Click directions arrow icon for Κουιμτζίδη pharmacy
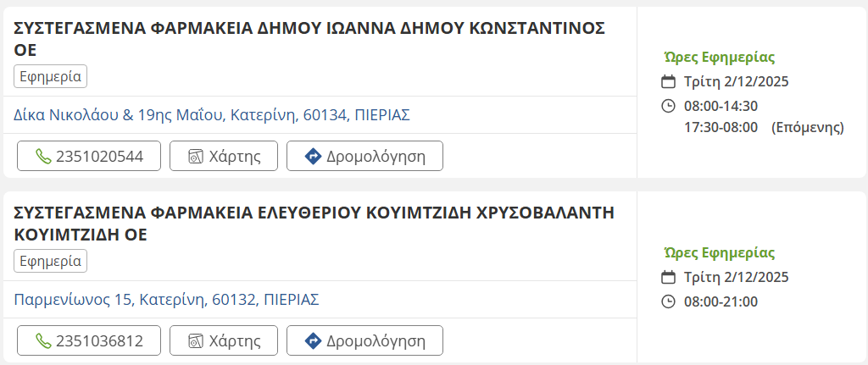The image size is (868, 365). [x=313, y=341]
